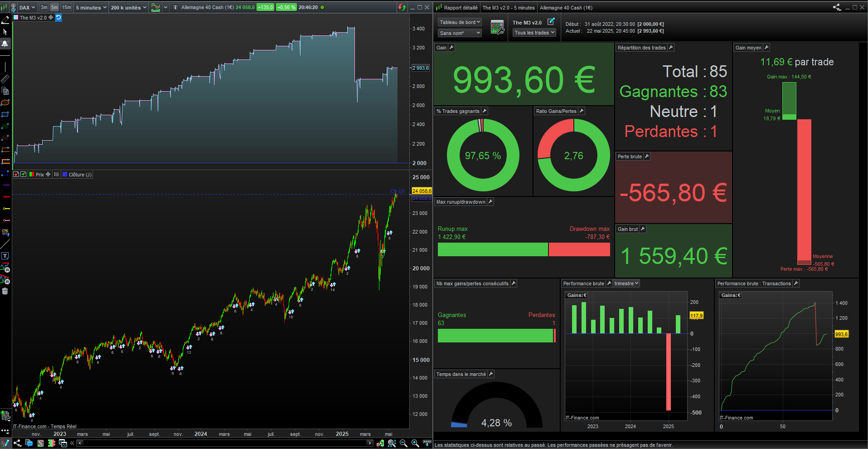The width and height of the screenshot is (868, 449).
Task: Click the green up-arrow panel toggle
Action: (x=23, y=174)
